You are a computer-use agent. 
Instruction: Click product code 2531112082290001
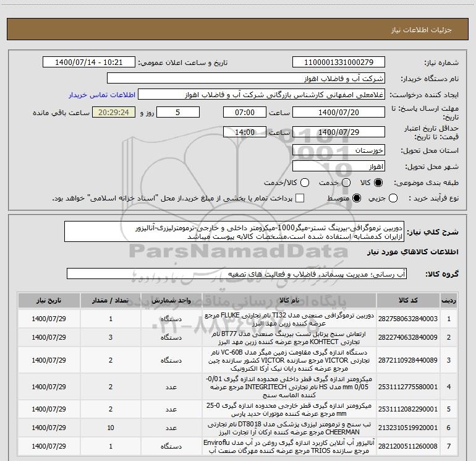coord(408,409)
